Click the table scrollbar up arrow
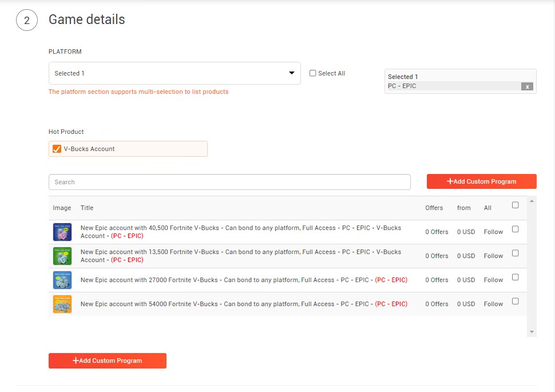The image size is (555, 392). point(532,201)
